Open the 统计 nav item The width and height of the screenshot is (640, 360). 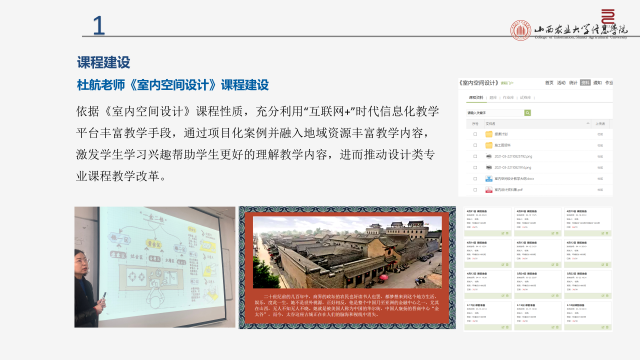(573, 82)
